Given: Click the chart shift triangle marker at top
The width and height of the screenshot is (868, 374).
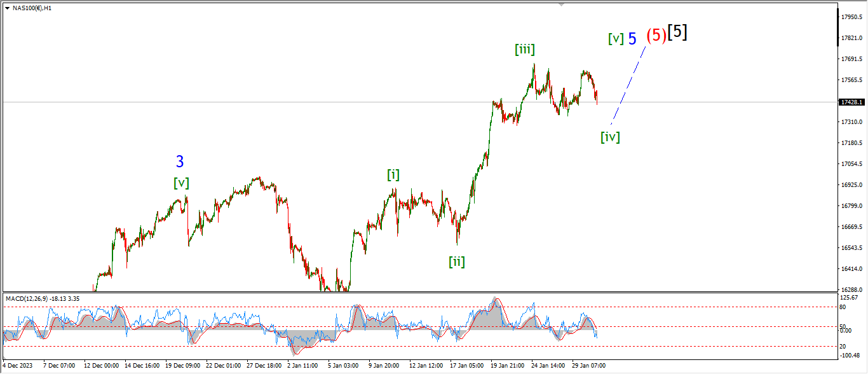Looking at the screenshot, I should (x=561, y=4).
